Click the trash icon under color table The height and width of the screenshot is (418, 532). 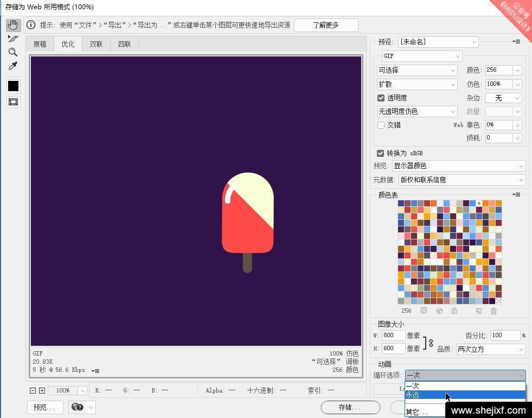[x=493, y=311]
